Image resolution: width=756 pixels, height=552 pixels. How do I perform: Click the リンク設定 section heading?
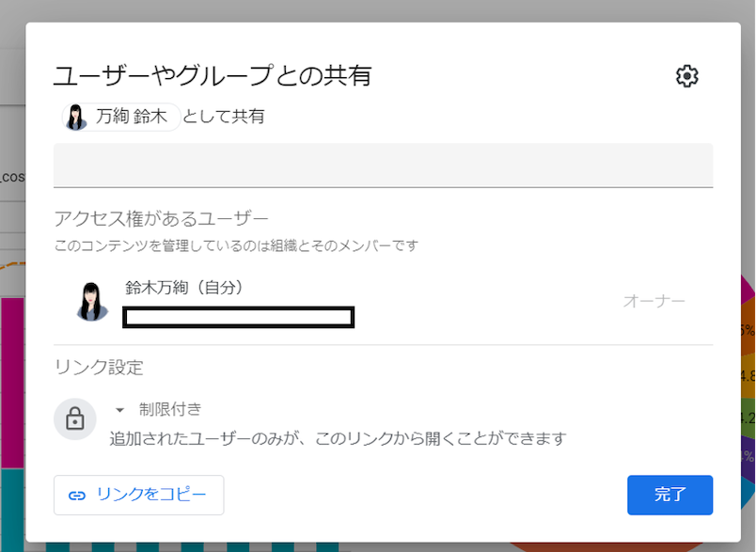tap(99, 368)
